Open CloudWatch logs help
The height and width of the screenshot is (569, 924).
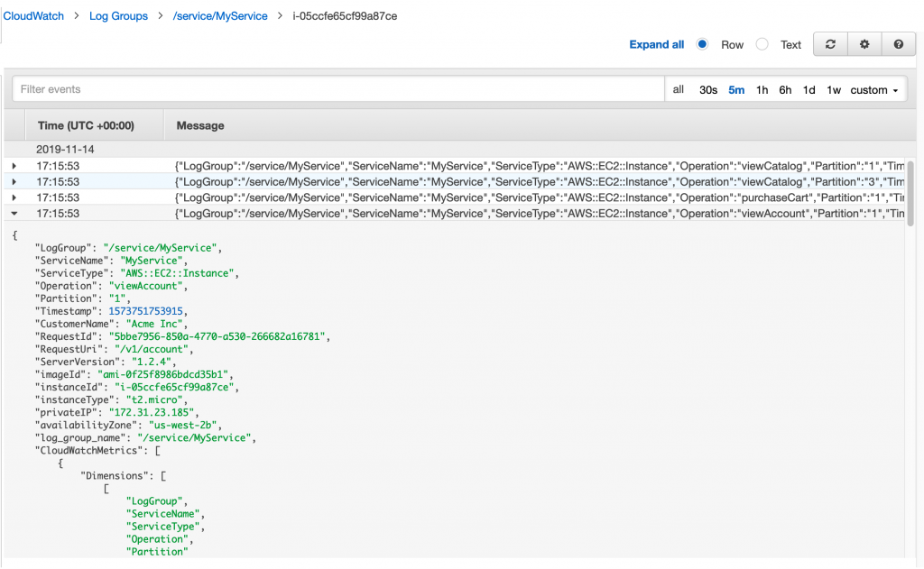click(898, 43)
